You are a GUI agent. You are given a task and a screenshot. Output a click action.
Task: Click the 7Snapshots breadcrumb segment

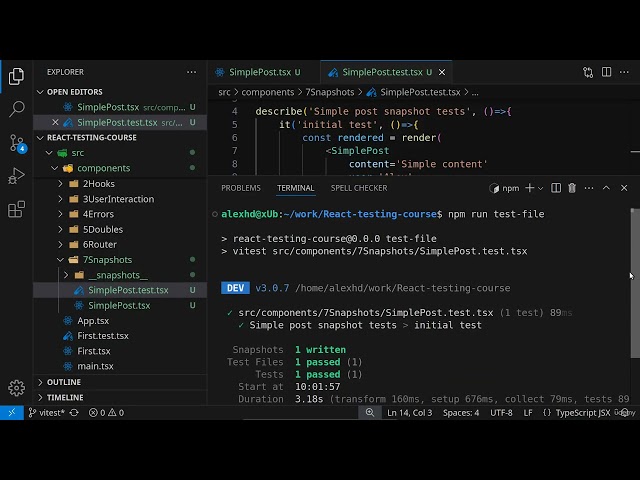pos(330,92)
